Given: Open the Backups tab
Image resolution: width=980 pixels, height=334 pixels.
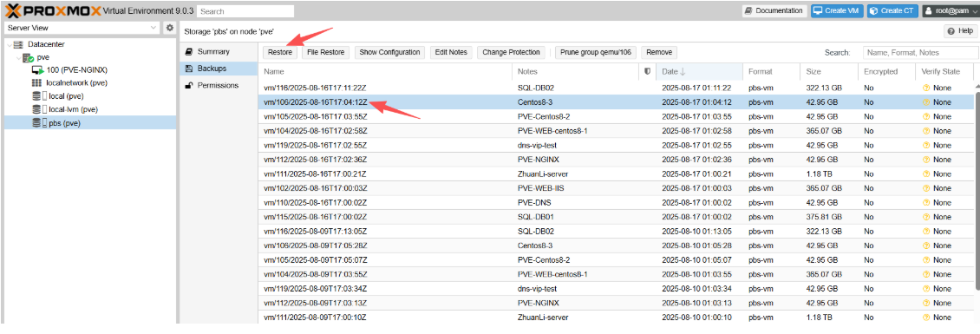Looking at the screenshot, I should [x=219, y=69].
